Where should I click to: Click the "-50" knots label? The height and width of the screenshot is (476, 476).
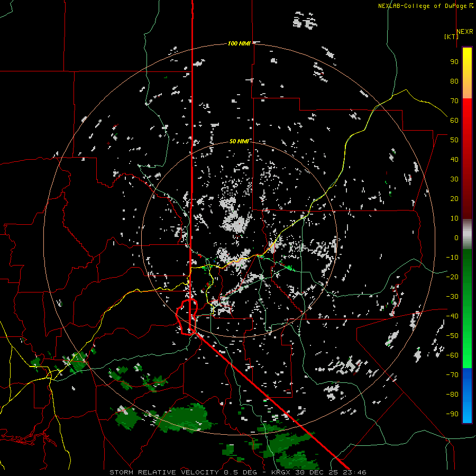(452, 336)
